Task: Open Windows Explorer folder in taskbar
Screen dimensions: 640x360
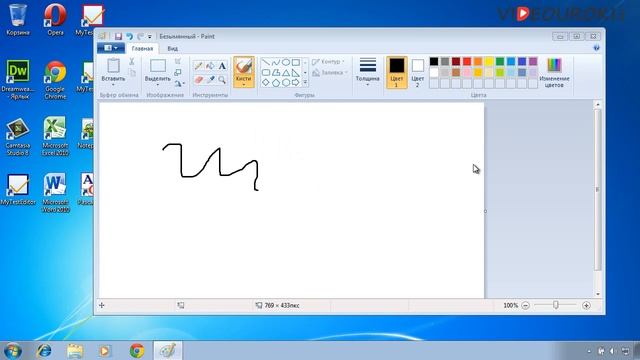Action: (75, 351)
